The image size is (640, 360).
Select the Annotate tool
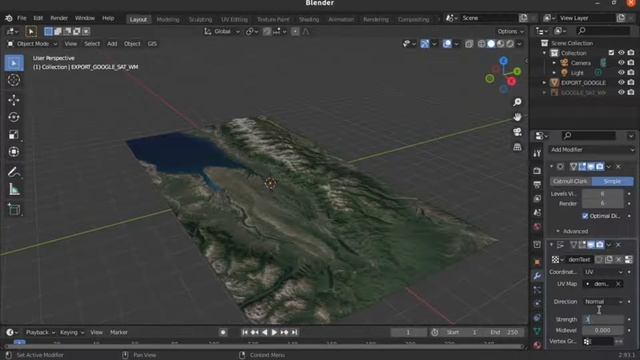coord(14,172)
